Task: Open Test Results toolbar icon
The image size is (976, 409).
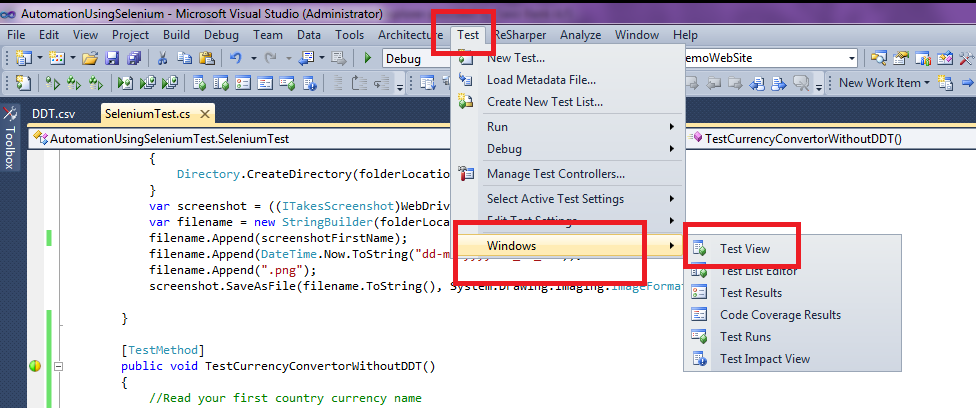Action: 243,83
